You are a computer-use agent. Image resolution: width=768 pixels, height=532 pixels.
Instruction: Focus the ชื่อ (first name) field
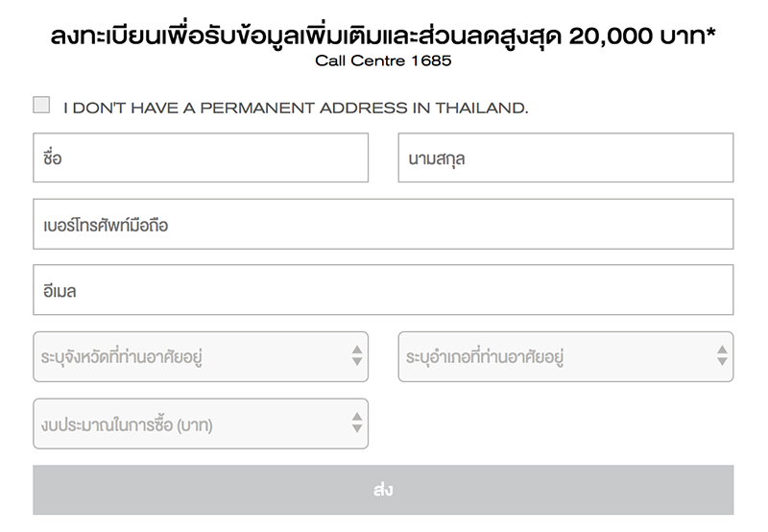[x=201, y=157]
